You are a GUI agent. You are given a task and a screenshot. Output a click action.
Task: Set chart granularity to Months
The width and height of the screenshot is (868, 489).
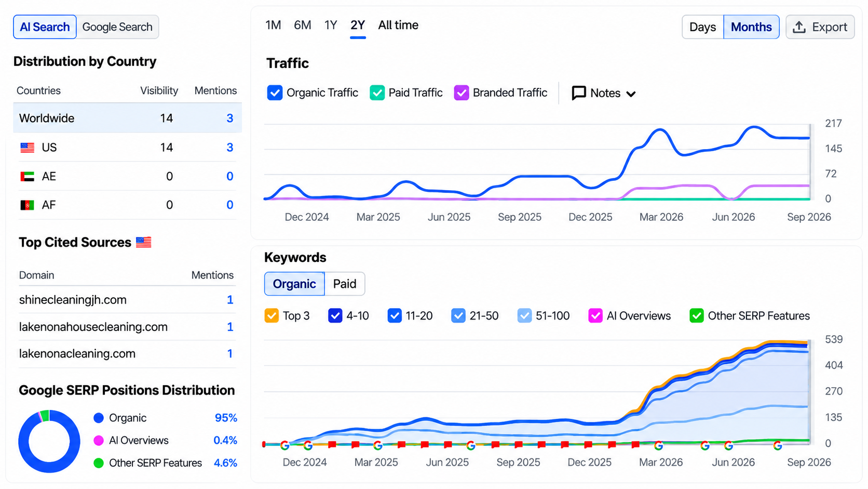(751, 27)
